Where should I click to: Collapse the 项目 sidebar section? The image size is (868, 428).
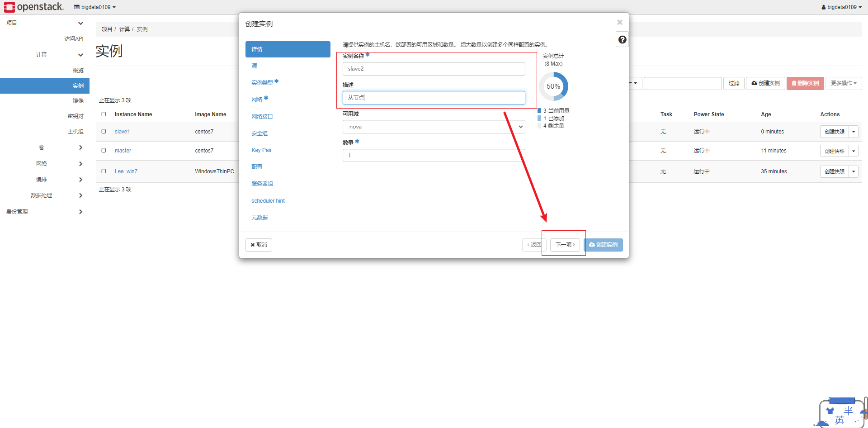click(45, 23)
